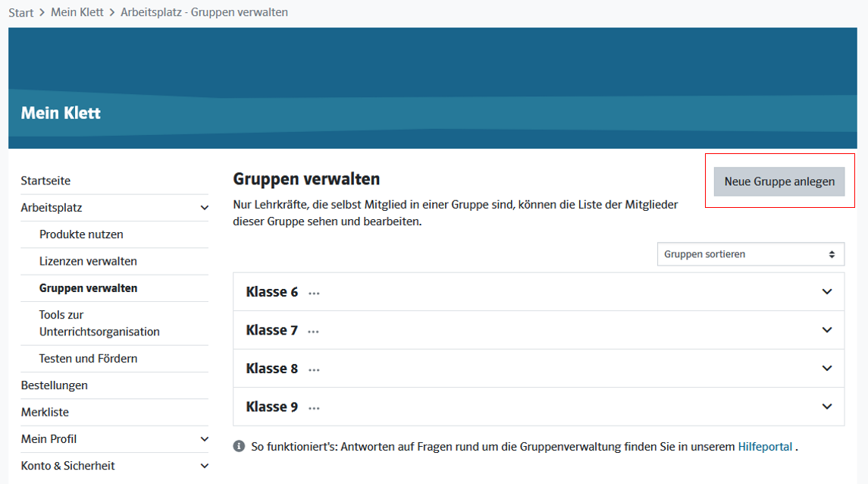Expand the Klasse 7 group chevron
This screenshot has width=868, height=484.
tap(827, 330)
